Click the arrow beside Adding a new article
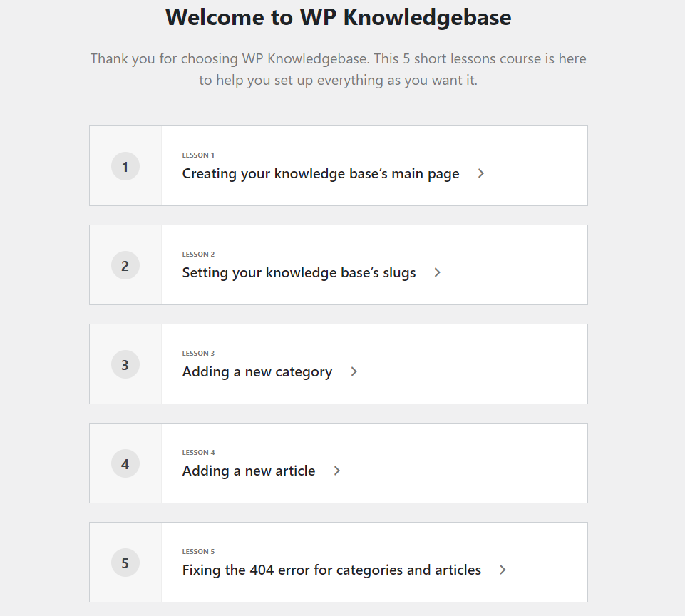685x616 pixels. pos(338,471)
